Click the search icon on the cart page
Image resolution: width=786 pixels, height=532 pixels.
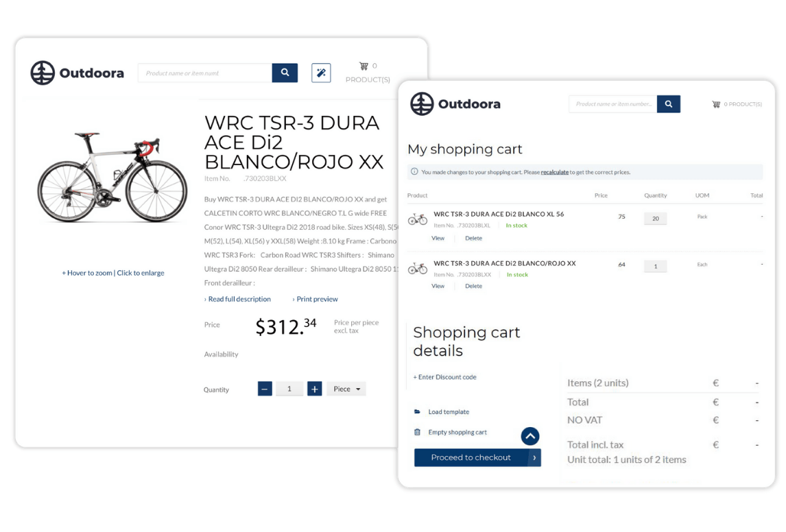668,104
